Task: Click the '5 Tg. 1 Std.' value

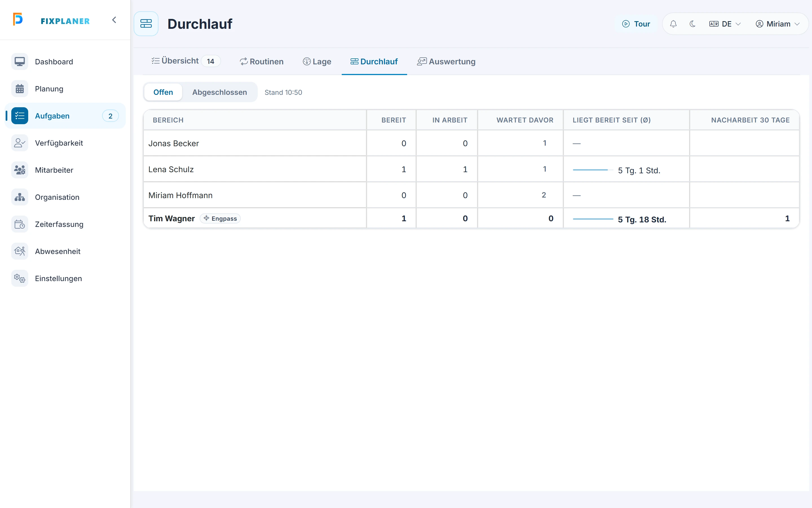Action: click(x=639, y=170)
